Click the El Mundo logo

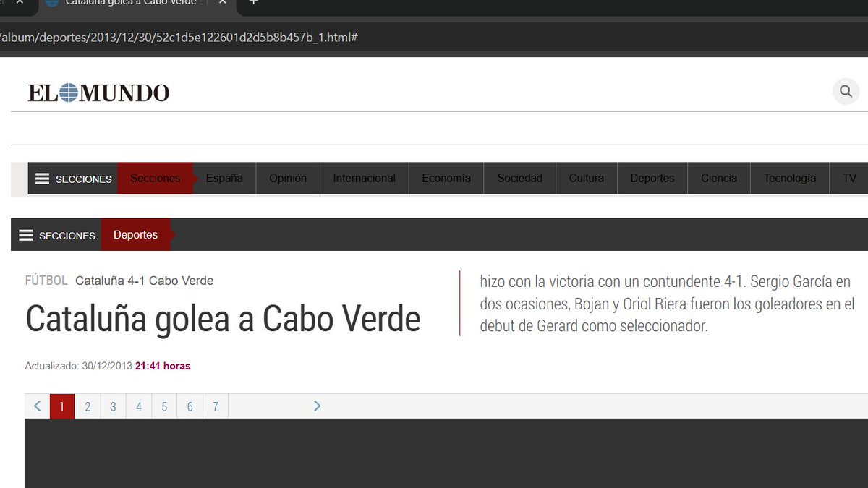(98, 93)
